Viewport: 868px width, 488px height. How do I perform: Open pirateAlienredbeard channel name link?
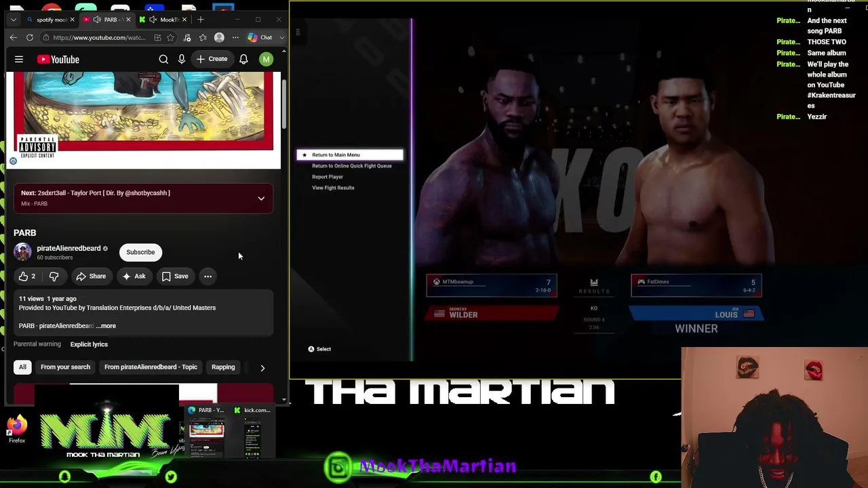68,249
